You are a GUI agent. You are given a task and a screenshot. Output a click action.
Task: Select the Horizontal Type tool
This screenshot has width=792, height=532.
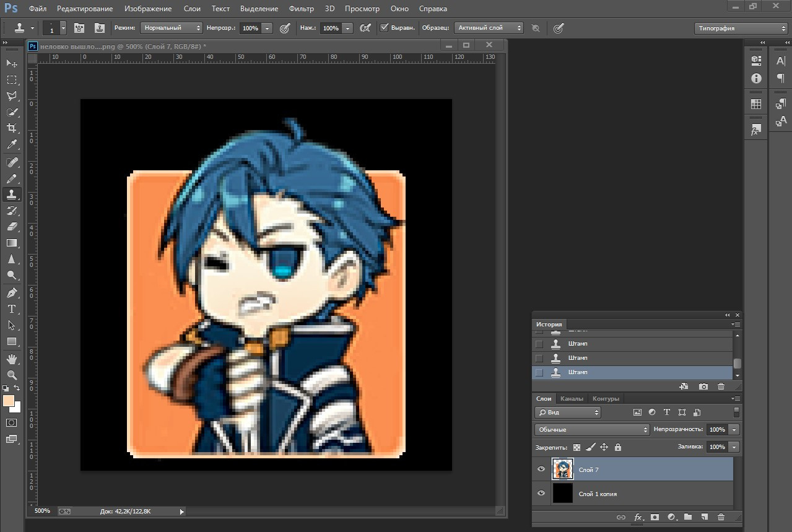[12, 309]
